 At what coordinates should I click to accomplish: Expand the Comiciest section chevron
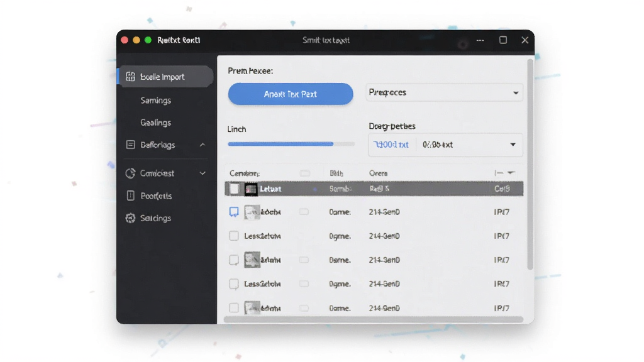tap(203, 173)
